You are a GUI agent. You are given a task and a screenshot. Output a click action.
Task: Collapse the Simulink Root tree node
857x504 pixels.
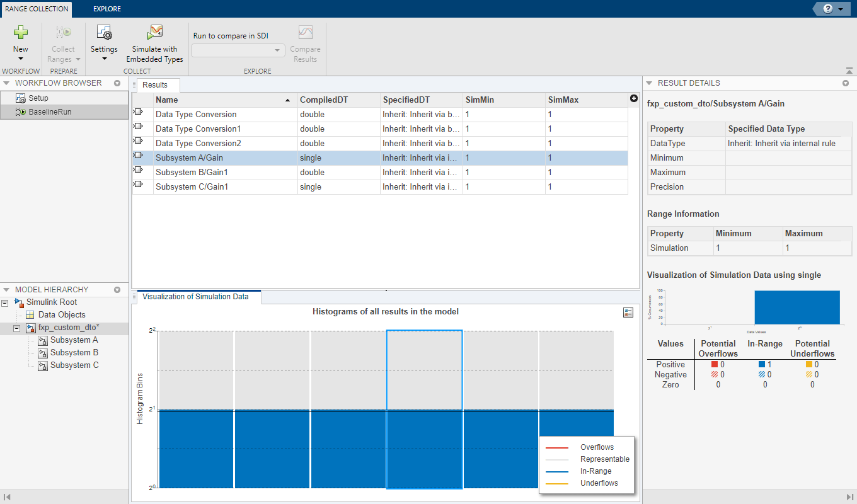[6, 303]
